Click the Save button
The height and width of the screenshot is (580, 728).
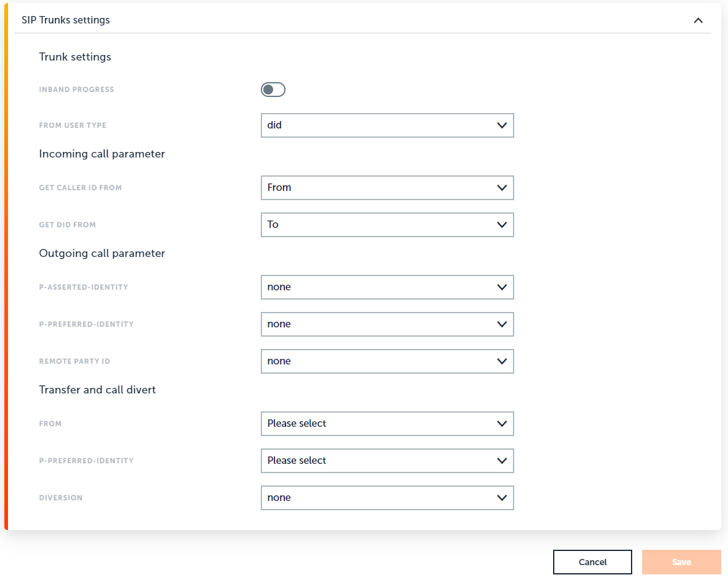[x=681, y=562]
